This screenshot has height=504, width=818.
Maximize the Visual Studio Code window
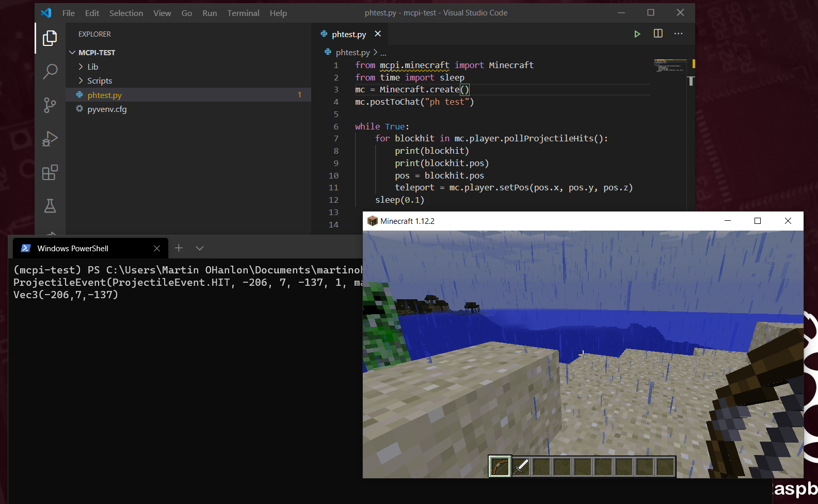point(651,13)
